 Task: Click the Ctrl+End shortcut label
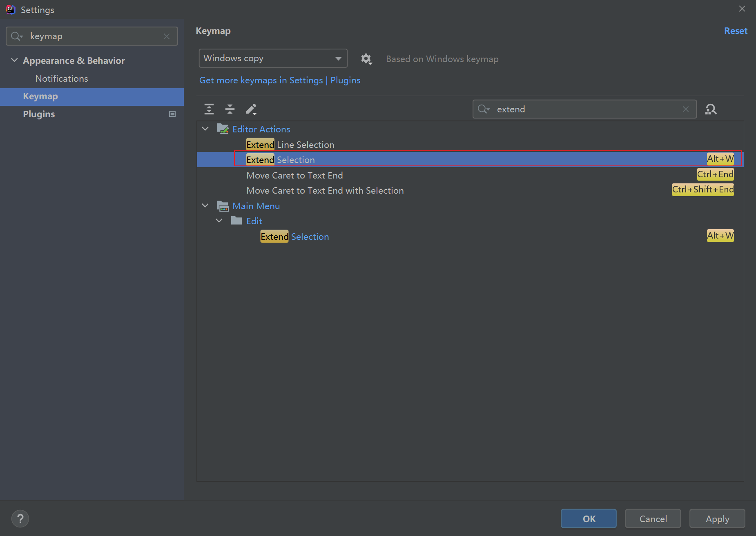coord(715,174)
